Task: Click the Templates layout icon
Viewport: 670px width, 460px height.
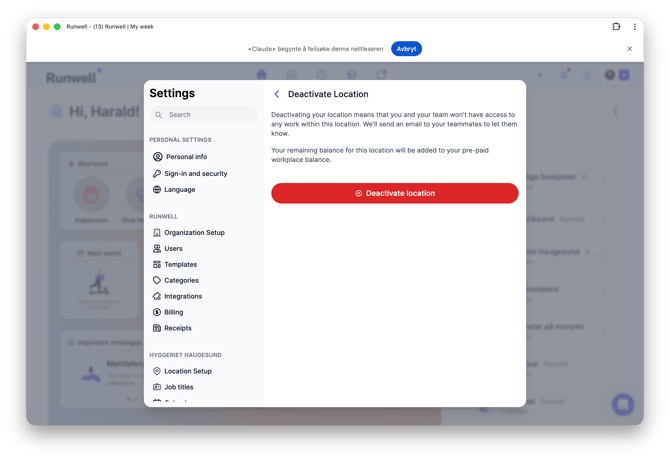Action: click(157, 264)
